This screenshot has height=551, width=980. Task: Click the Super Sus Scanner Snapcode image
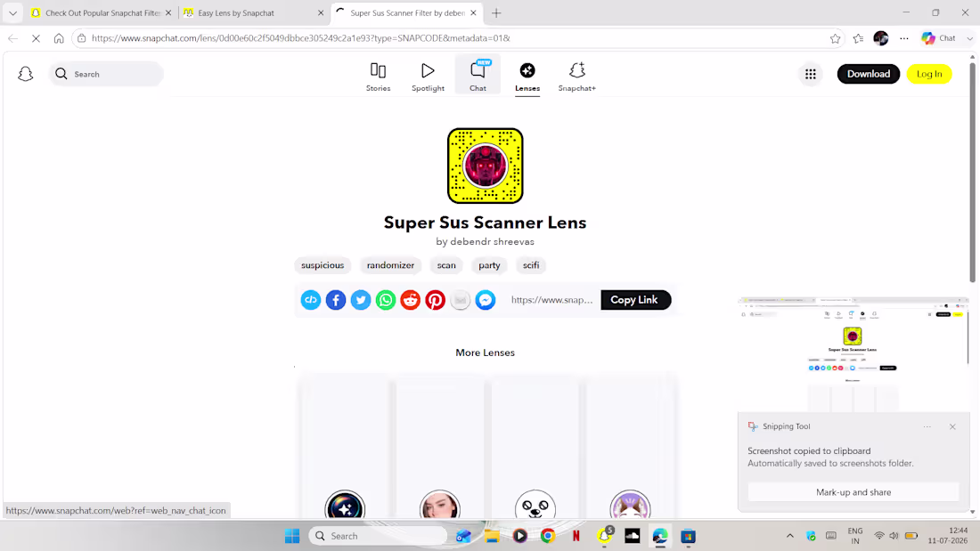coord(485,166)
